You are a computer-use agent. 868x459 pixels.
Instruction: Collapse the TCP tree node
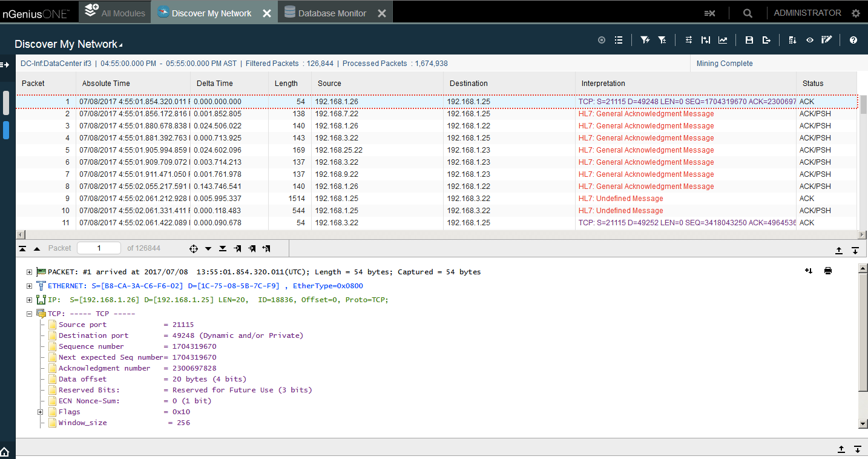point(29,314)
